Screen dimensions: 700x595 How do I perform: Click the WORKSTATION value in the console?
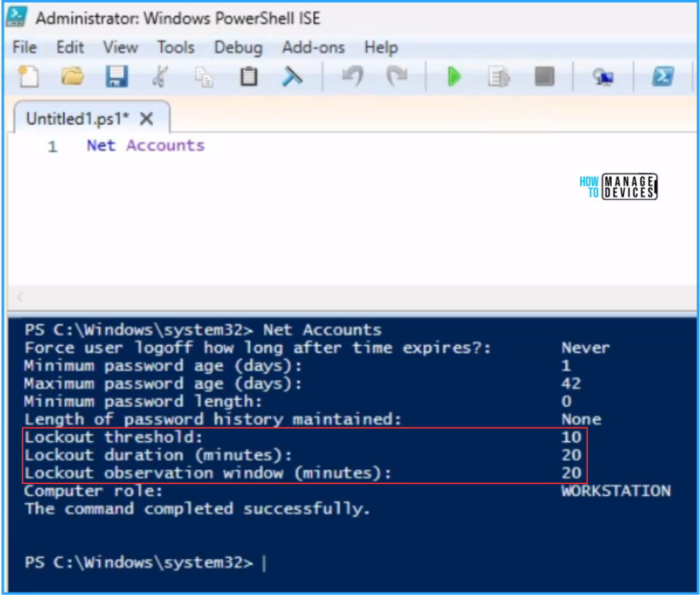coord(616,491)
